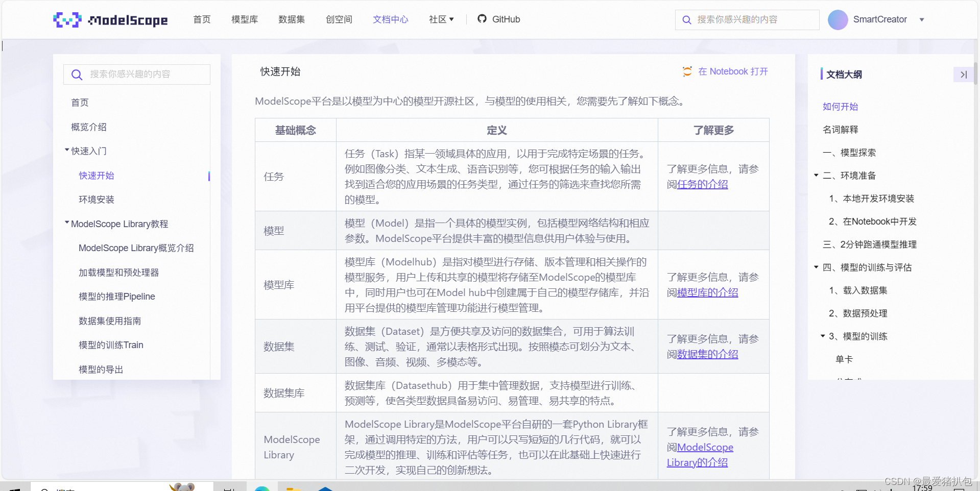
Task: Jump to 1、本地开发环境安装 in outline
Action: [872, 199]
